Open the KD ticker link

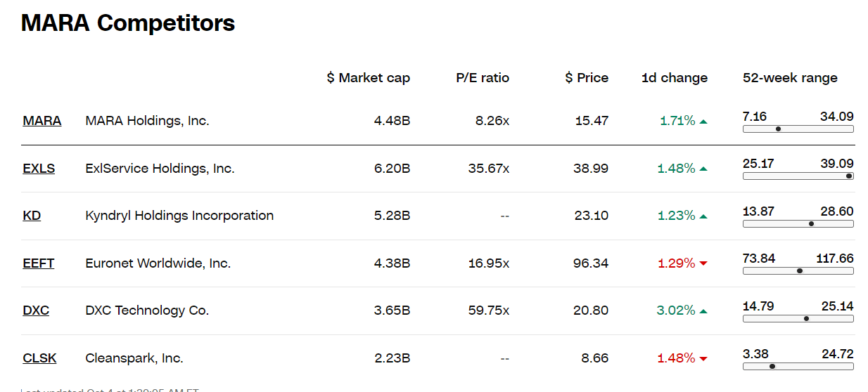tap(32, 216)
